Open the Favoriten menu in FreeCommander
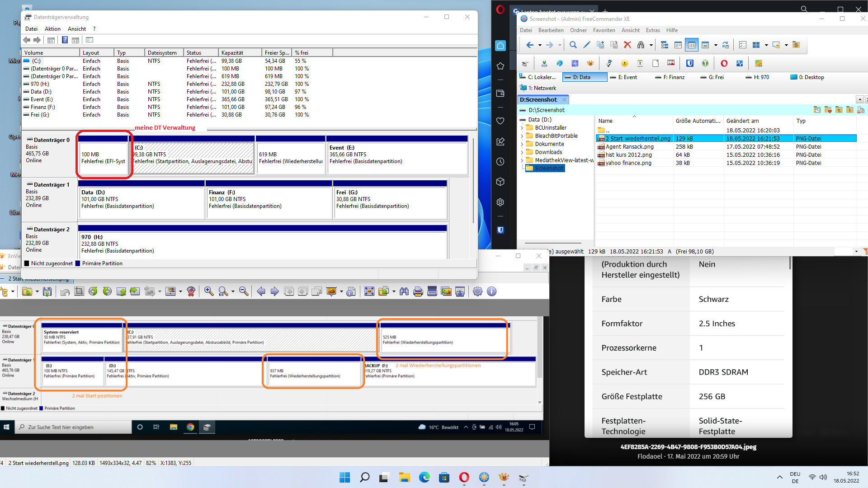Viewport: 868px width, 488px height. (604, 30)
